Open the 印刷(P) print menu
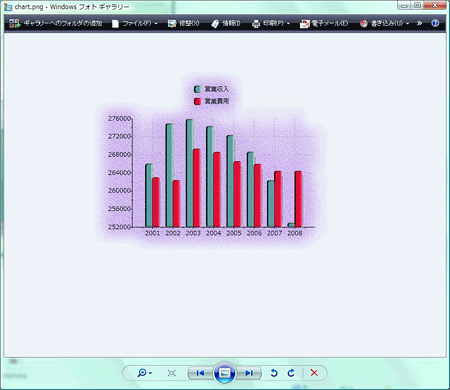Screen dimensions: 450x390 [x=271, y=23]
